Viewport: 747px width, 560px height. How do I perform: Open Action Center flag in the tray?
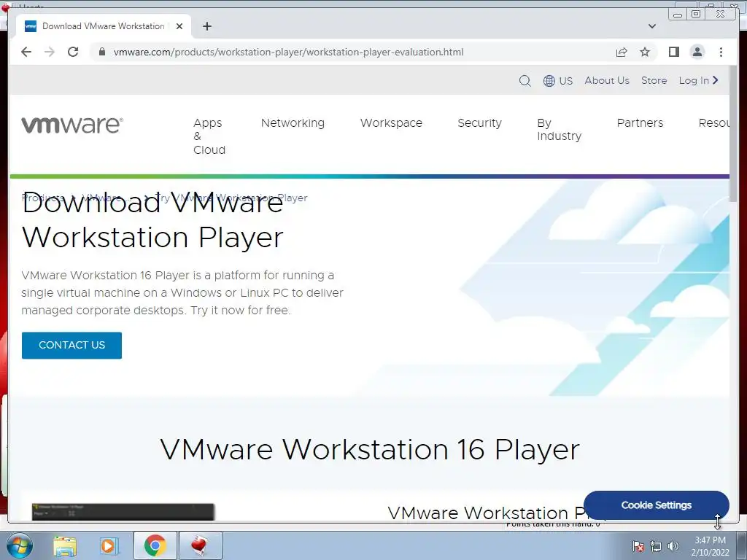coord(638,546)
